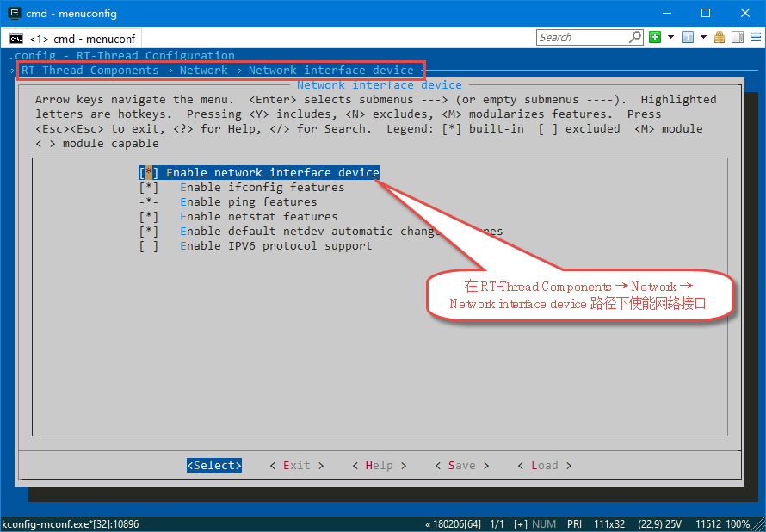Click the '111x32' size in the status bar
Screen dimensions: 766x532
click(609, 524)
